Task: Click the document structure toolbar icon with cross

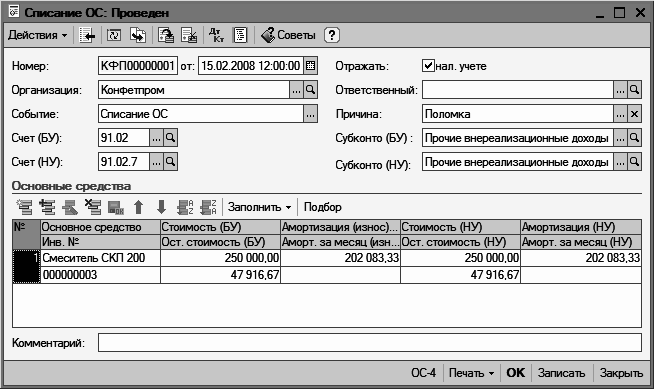Action: (189, 35)
